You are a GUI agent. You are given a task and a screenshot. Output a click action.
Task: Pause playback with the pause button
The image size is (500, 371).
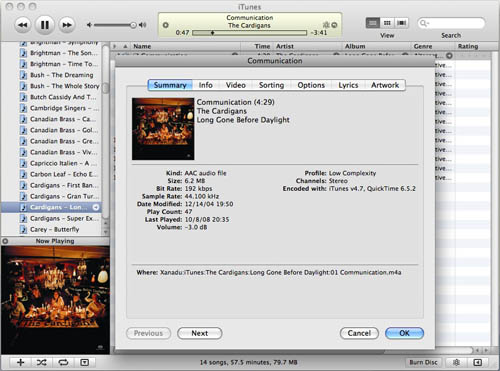[45, 25]
